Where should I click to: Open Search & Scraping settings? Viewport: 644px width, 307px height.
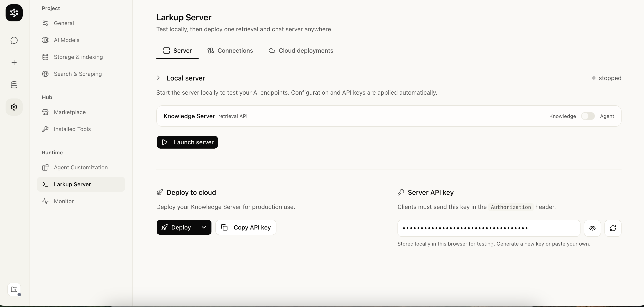click(x=81, y=74)
